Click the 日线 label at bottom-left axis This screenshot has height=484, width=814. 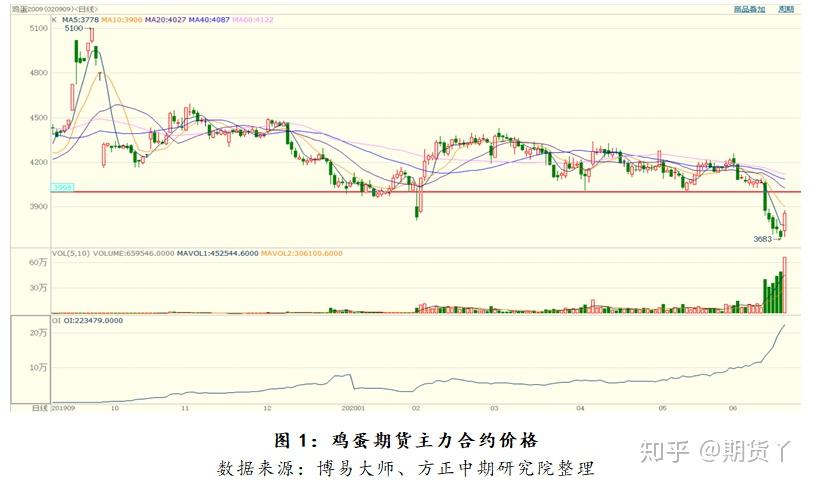point(39,408)
